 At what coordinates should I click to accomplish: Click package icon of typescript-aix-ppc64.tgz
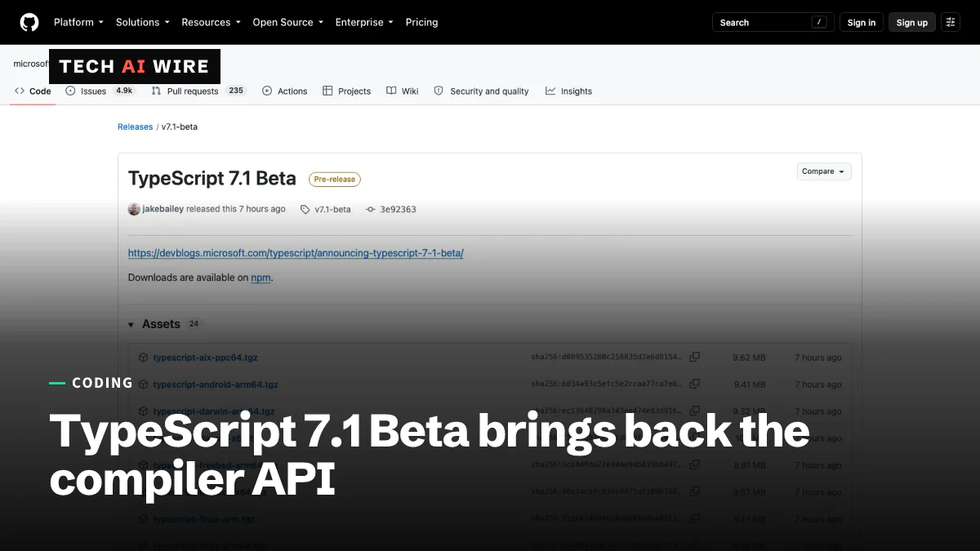point(143,358)
